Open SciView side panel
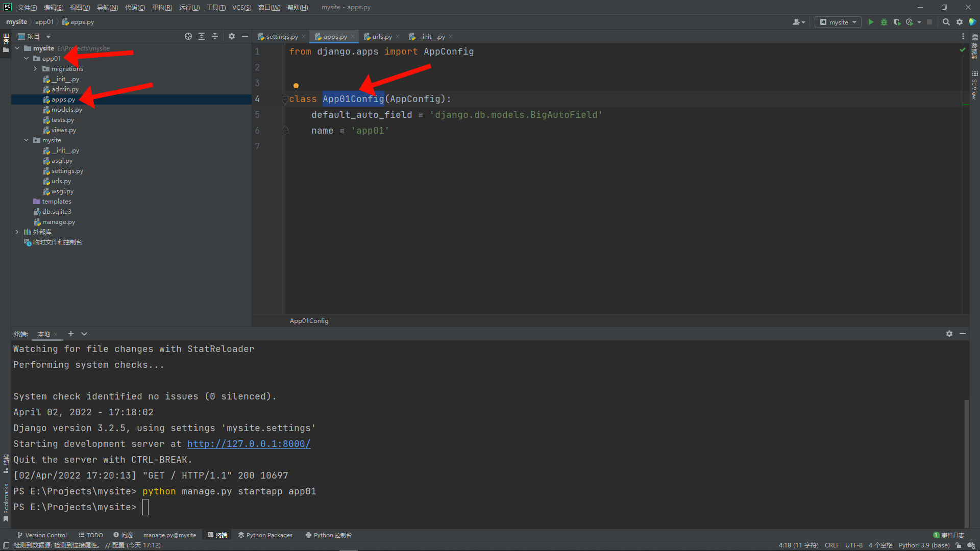This screenshot has height=551, width=980. (x=975, y=85)
